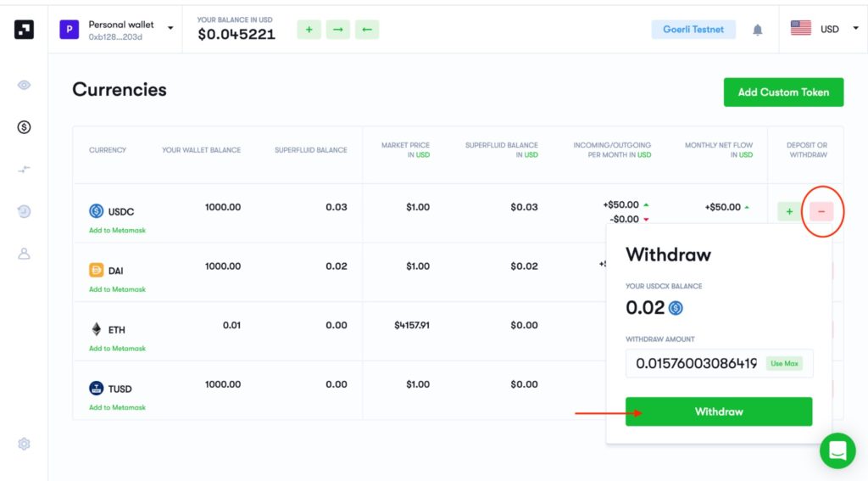Click USDC outgoing -$0.00 value
The image size is (868, 481).
coord(624,220)
